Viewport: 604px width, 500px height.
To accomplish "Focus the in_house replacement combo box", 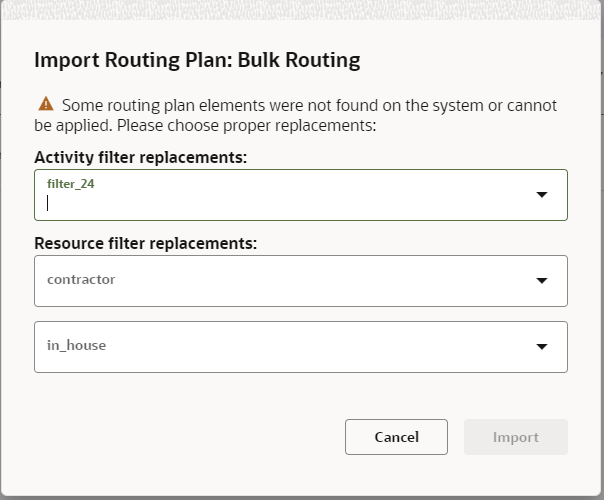I will click(280, 347).
